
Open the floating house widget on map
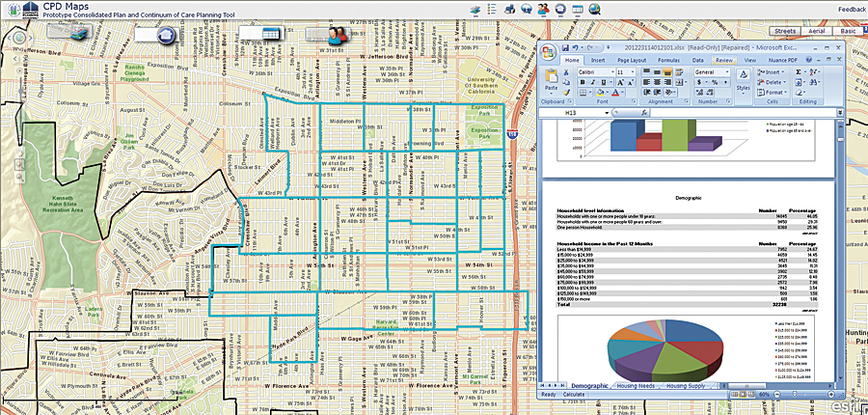(x=154, y=34)
